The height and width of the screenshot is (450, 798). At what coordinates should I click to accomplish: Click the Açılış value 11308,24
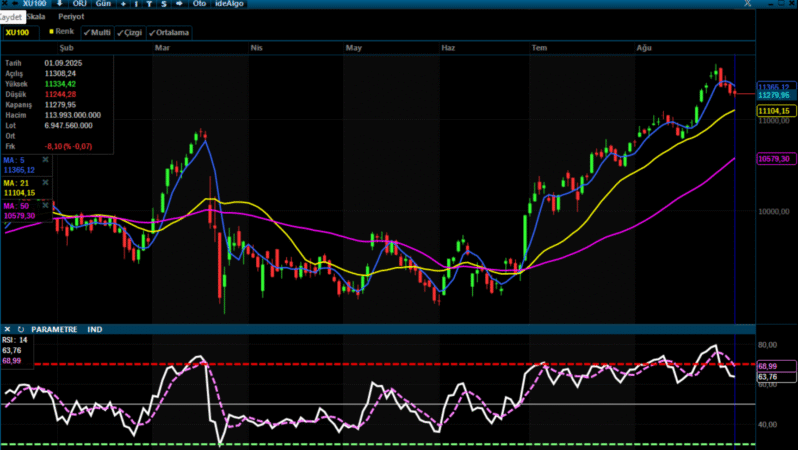[60, 73]
